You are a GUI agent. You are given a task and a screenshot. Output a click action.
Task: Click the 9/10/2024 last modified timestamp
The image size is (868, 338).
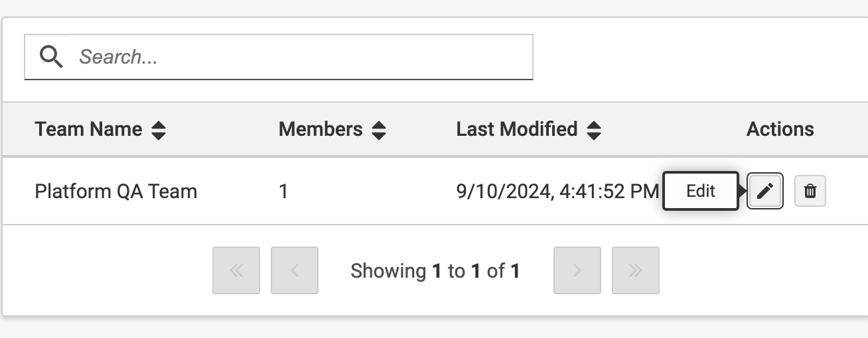(557, 192)
